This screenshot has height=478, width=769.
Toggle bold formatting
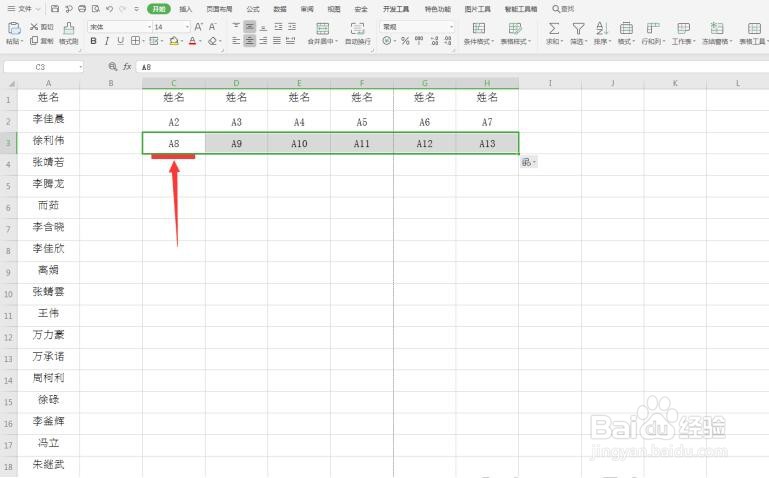point(93,41)
